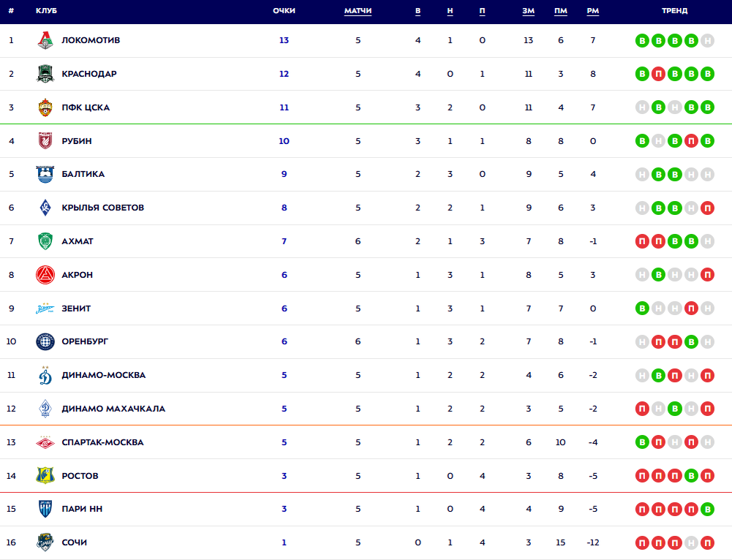Sort by goals conceded ПМ header
Viewport: 732px width, 560px height.
coord(561,11)
